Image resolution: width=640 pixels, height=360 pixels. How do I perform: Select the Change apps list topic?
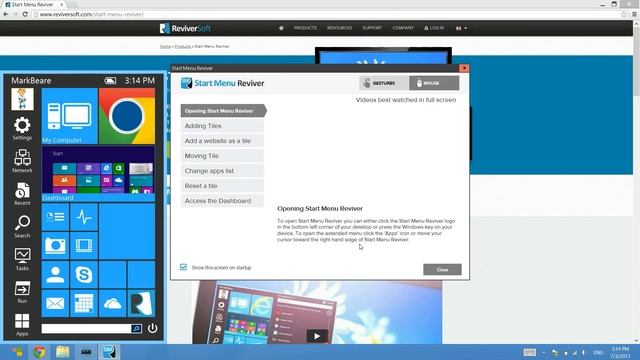[x=222, y=171]
